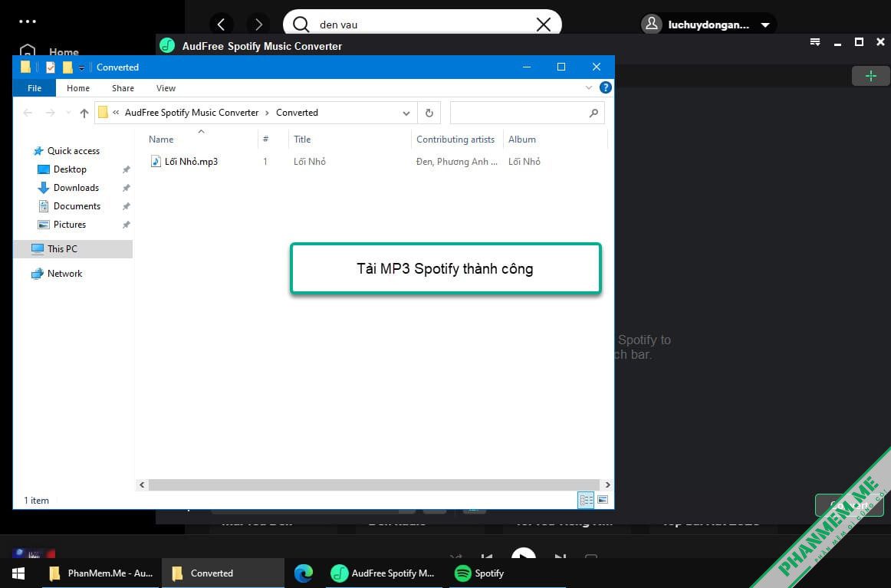Viewport: 891px width, 588px height.
Task: Click New folder quick access icon
Action: pyautogui.click(x=67, y=67)
